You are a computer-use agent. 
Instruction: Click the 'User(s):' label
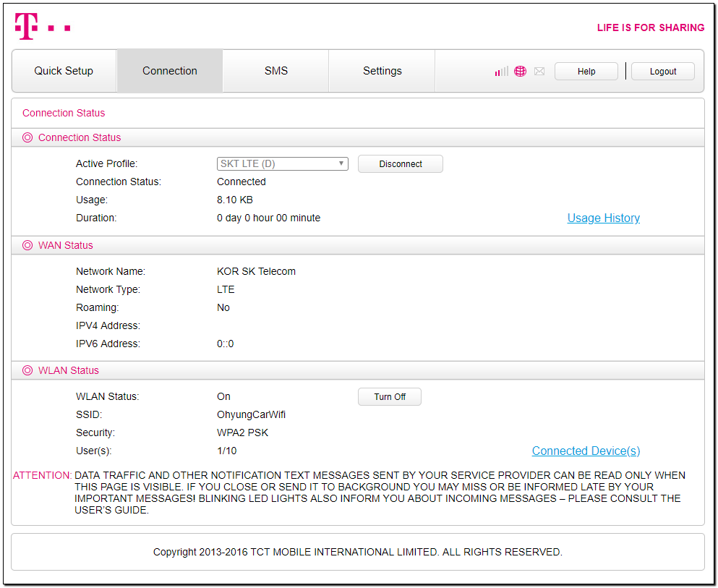(x=94, y=451)
